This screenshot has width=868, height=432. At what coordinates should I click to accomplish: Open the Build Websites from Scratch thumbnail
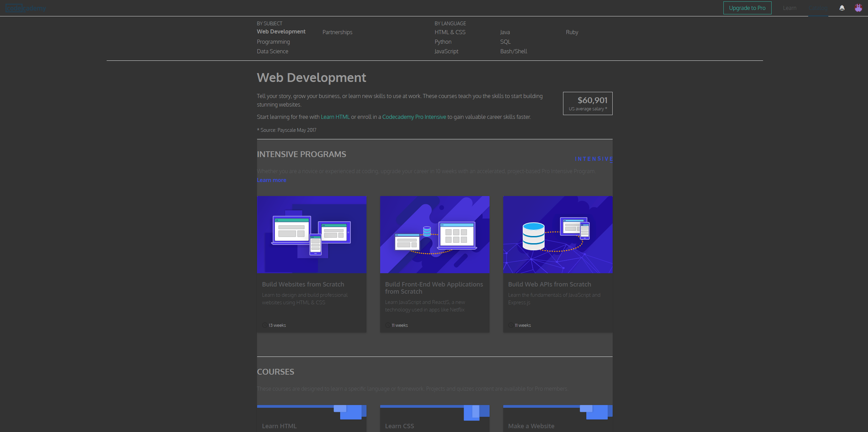311,235
